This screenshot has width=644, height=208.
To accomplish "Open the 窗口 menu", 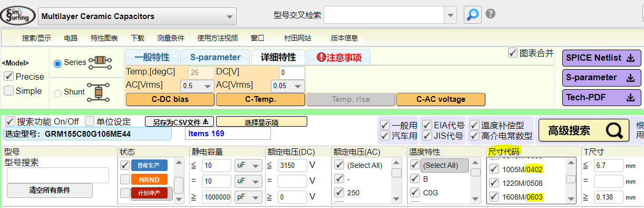I will pos(258,38).
